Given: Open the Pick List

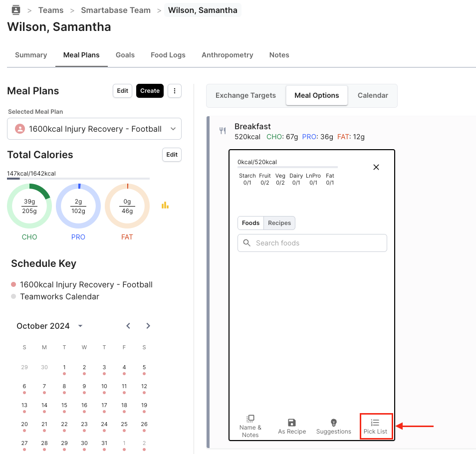Looking at the screenshot, I should (376, 427).
